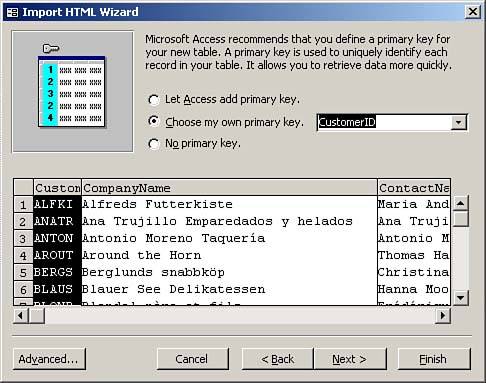Click the BLAUS cell
Viewport: 486px width, 383px height.
[x=57, y=289]
